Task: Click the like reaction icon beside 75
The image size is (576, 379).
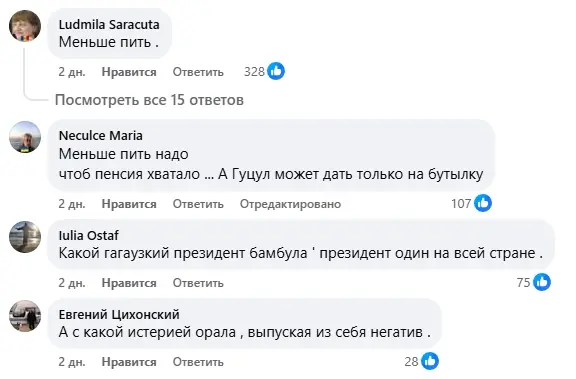Action: [542, 282]
